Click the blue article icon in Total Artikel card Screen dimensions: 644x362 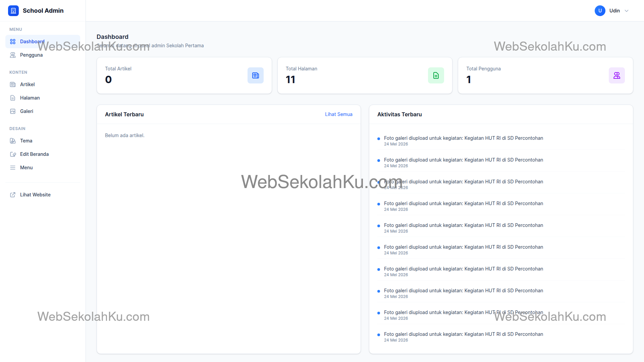[256, 75]
